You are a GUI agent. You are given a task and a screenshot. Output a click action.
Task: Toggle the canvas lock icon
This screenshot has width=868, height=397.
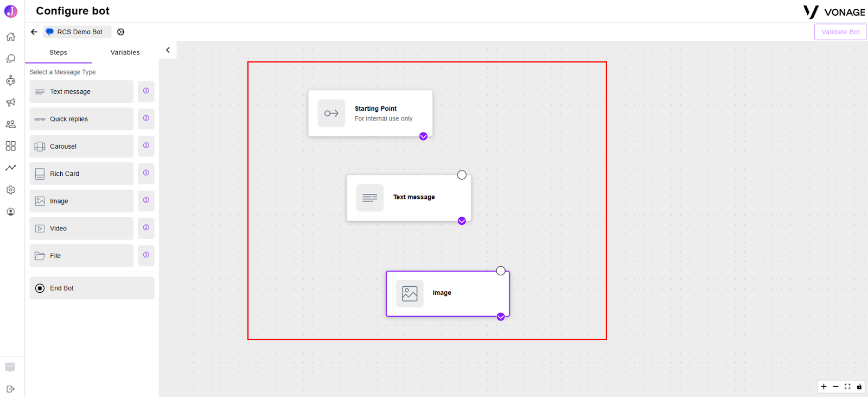pyautogui.click(x=859, y=387)
